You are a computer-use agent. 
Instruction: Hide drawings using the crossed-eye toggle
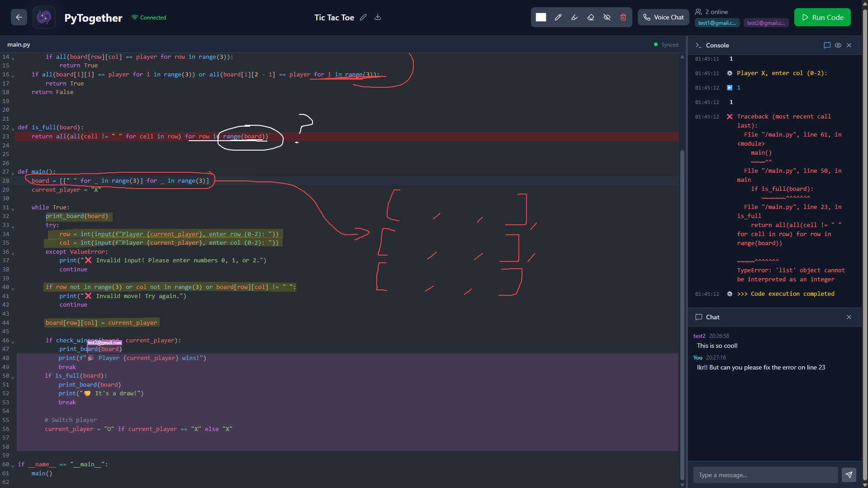coord(607,17)
